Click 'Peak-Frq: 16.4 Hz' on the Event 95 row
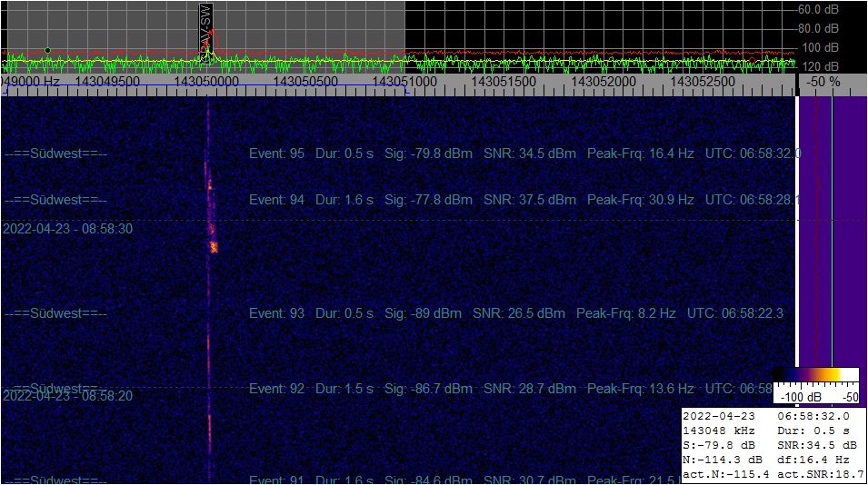868x485 pixels. pyautogui.click(x=641, y=153)
